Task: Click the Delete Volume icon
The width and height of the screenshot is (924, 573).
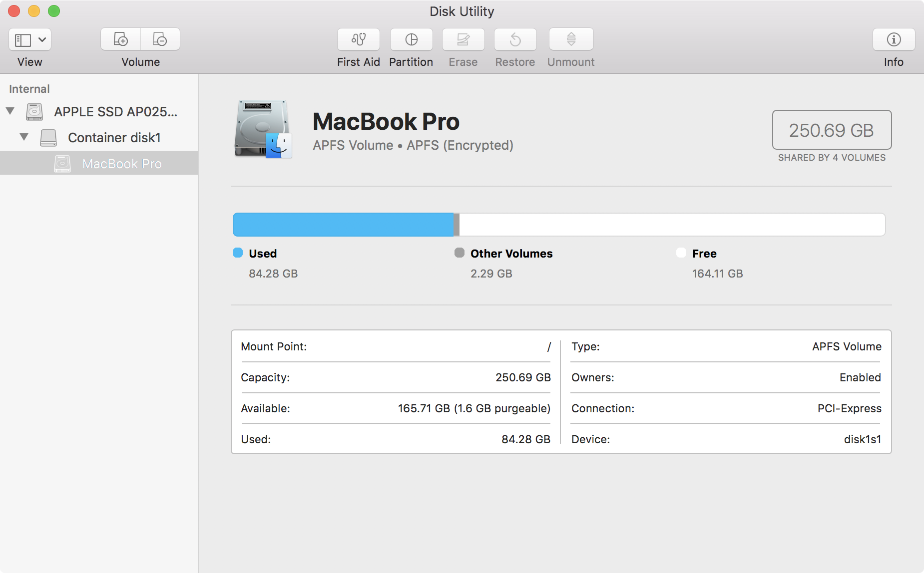Action: [160, 39]
